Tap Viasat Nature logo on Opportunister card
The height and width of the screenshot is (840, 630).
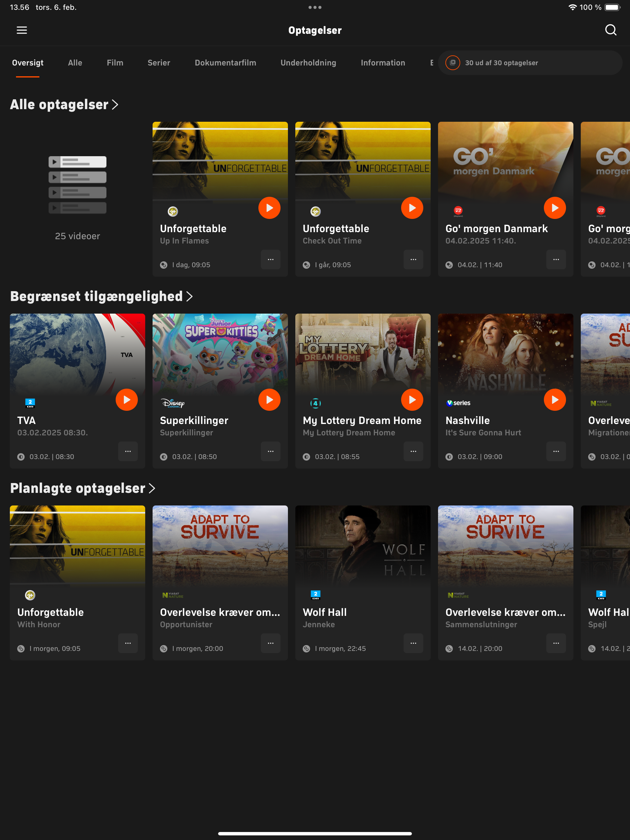[173, 595]
